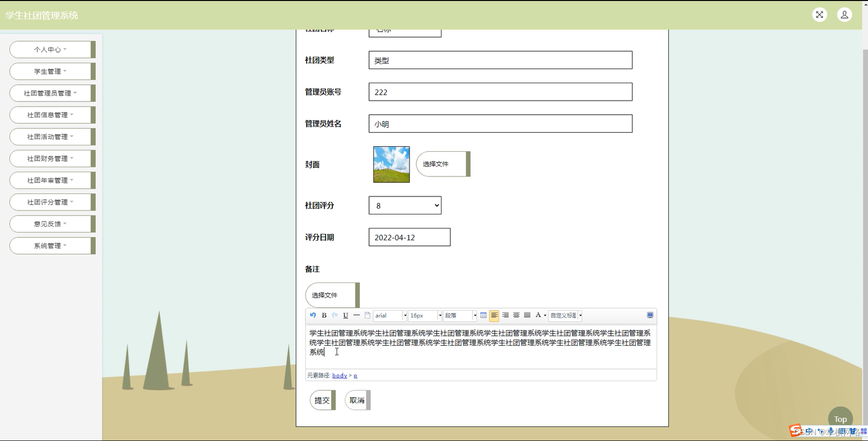Toggle underline formatting in the editor
This screenshot has height=441, width=868.
click(345, 315)
